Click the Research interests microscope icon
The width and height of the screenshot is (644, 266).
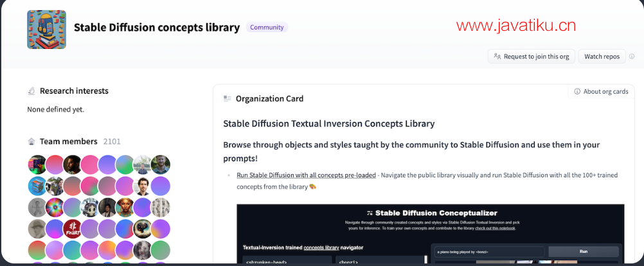pos(31,91)
